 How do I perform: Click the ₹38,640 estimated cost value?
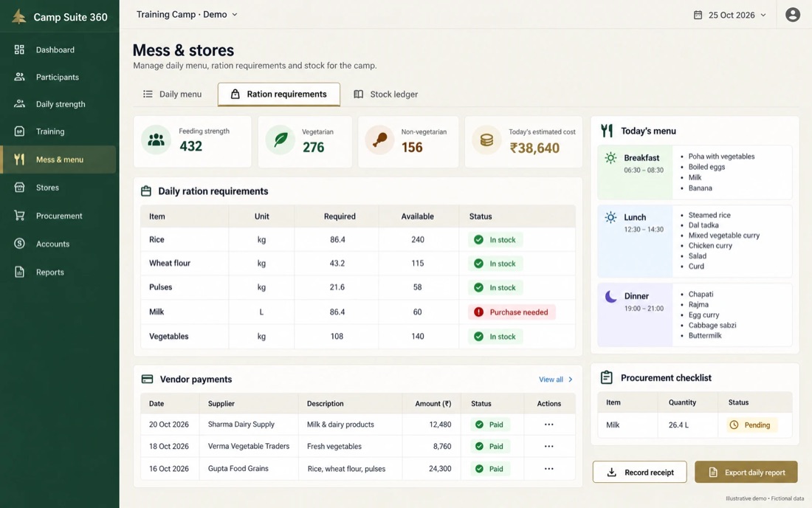point(534,148)
